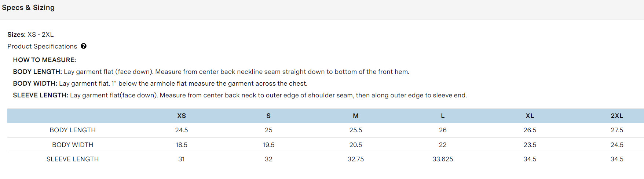The height and width of the screenshot is (179, 644).
Task: Click the 32.75 sleeve length value
Action: pyautogui.click(x=356, y=159)
